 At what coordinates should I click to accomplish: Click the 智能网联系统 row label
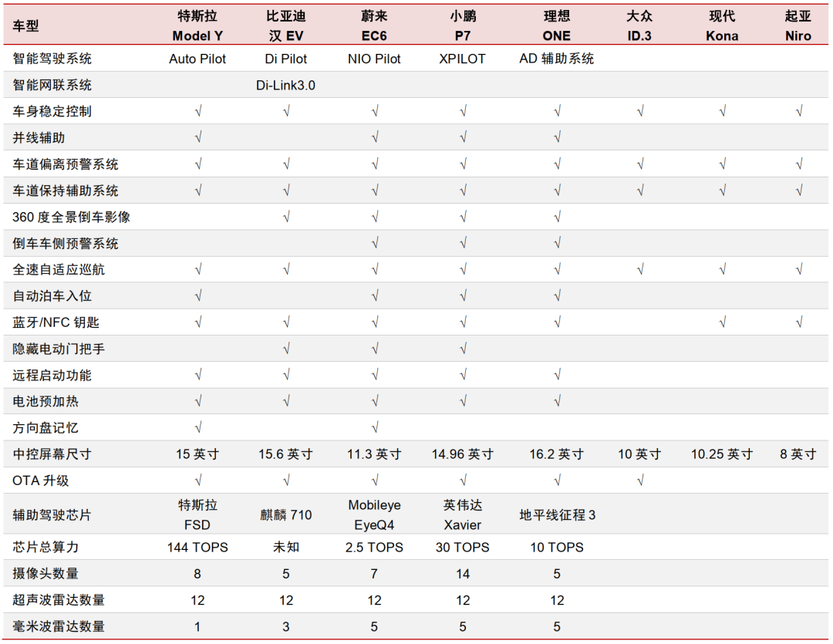[52, 85]
